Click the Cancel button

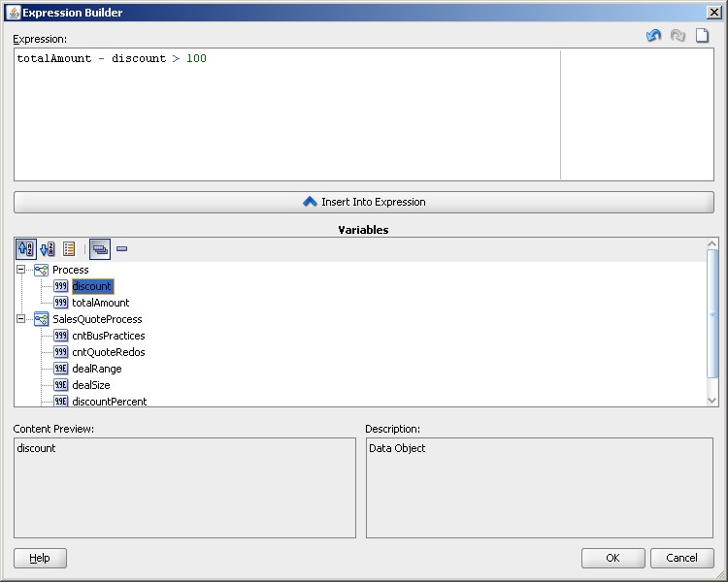[x=682, y=558]
